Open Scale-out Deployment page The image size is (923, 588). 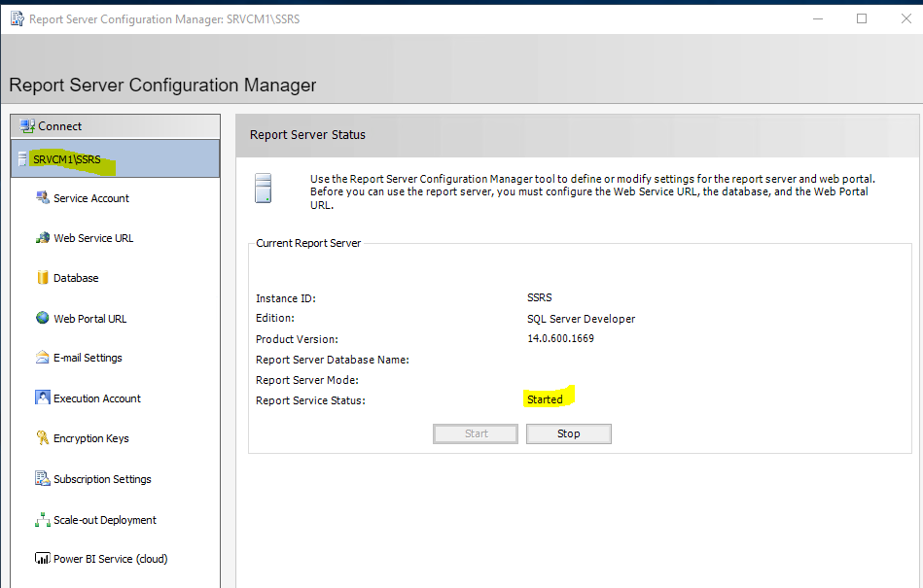[x=105, y=520]
